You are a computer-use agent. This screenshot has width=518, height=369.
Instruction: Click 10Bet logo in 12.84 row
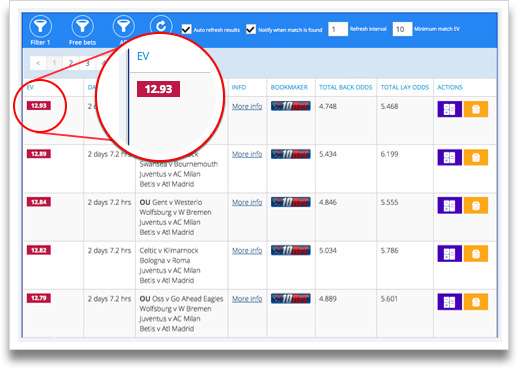[291, 202]
